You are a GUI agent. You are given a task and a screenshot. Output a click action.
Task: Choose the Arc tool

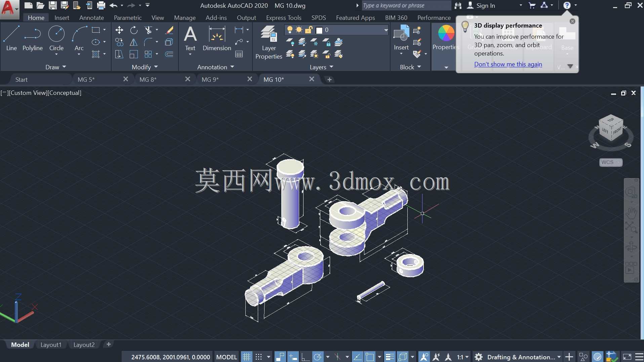(x=79, y=38)
